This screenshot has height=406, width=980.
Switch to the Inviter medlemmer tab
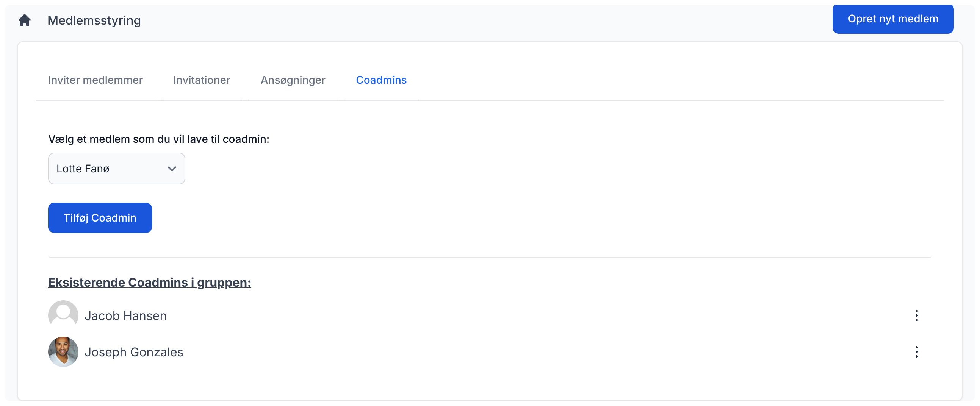pos(95,80)
